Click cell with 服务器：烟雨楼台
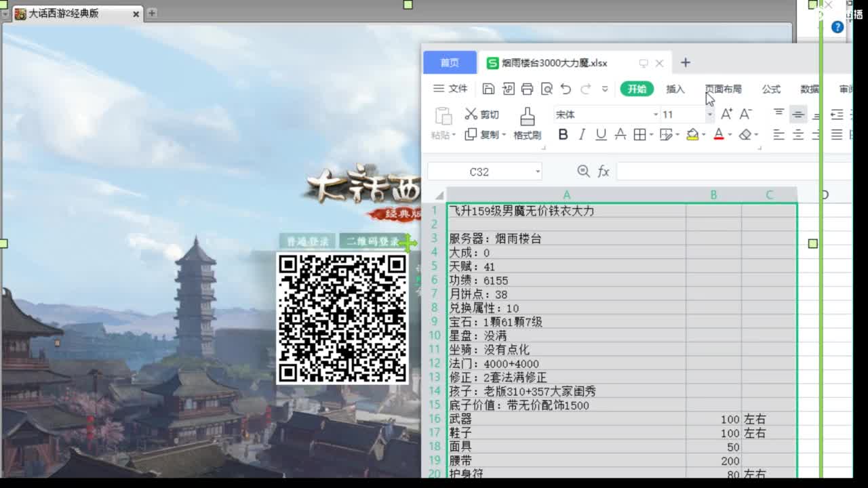This screenshot has width=868, height=488. click(566, 239)
